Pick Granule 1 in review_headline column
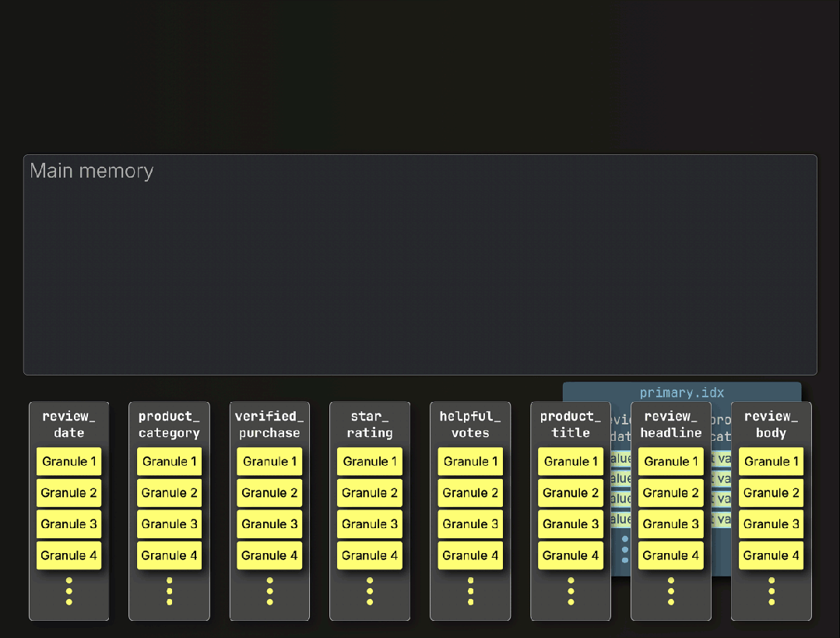The height and width of the screenshot is (638, 840). pyautogui.click(x=671, y=461)
